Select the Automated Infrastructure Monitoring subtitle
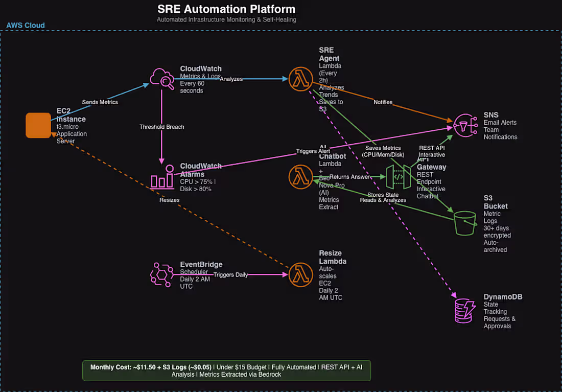 (x=226, y=19)
